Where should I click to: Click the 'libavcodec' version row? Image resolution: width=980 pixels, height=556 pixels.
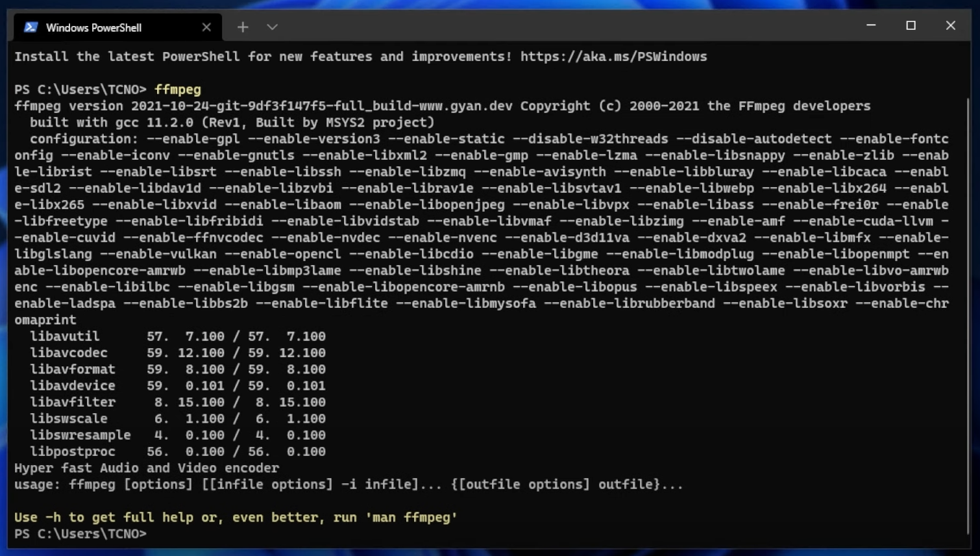[x=177, y=353]
